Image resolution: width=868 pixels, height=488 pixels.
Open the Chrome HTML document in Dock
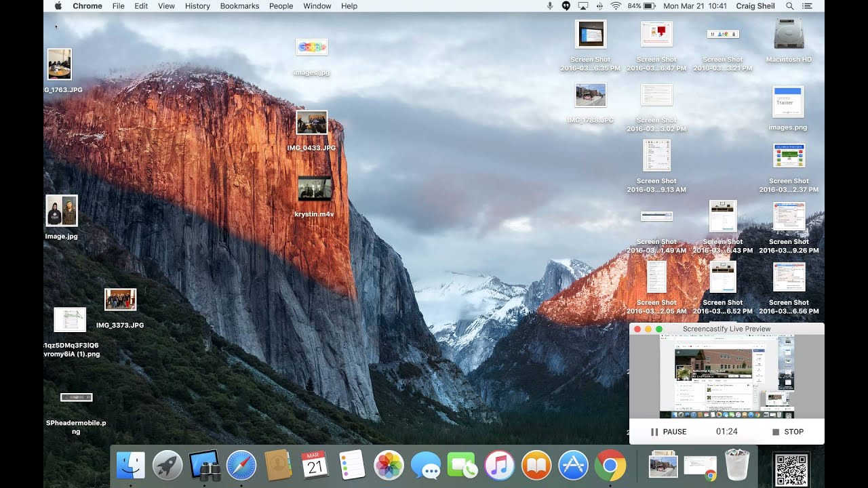[701, 468]
